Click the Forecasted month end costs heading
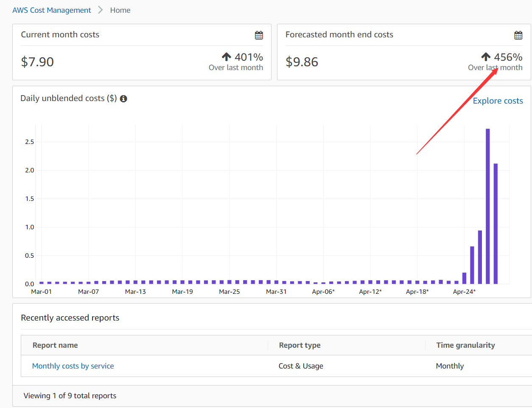This screenshot has height=408, width=532. pos(339,35)
